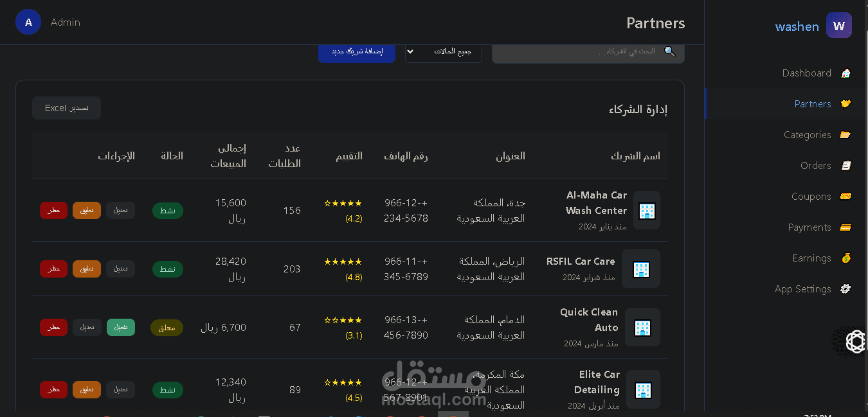This screenshot has height=417, width=868.
Task: Click phone number +966-12-234-5678
Action: 406,210
